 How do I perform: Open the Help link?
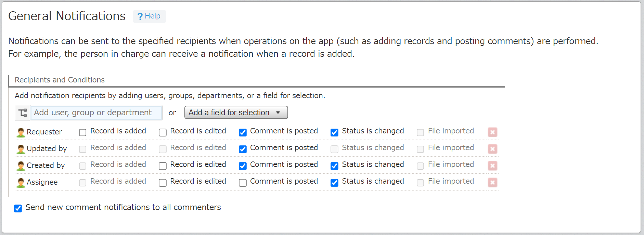pos(149,16)
